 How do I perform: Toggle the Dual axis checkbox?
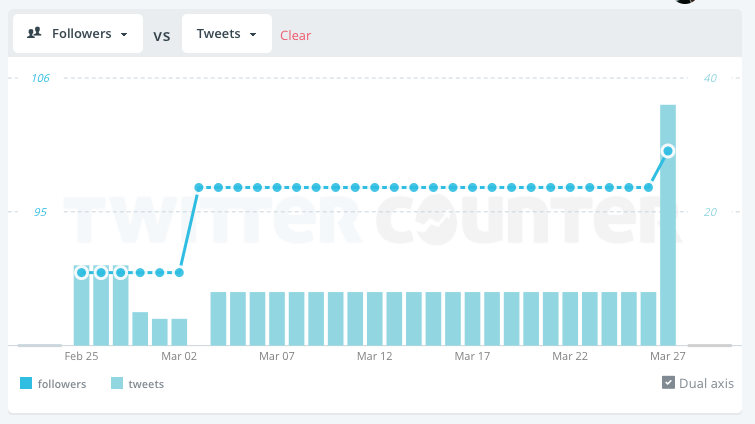[x=668, y=383]
